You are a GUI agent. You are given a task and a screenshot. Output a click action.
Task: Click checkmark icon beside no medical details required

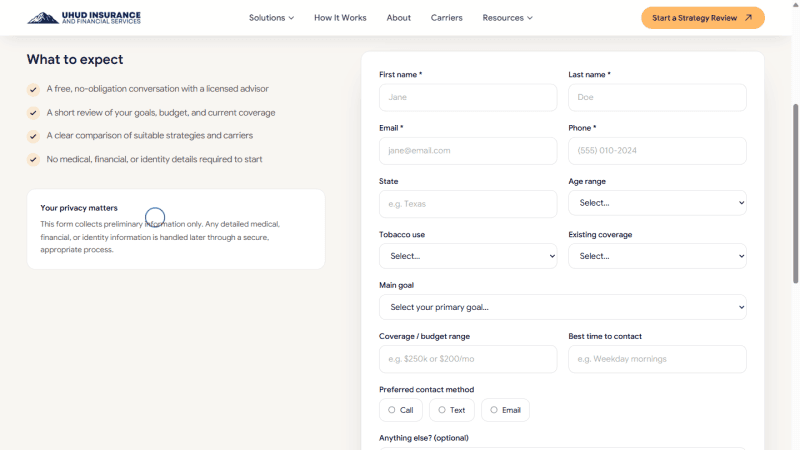[33, 160]
